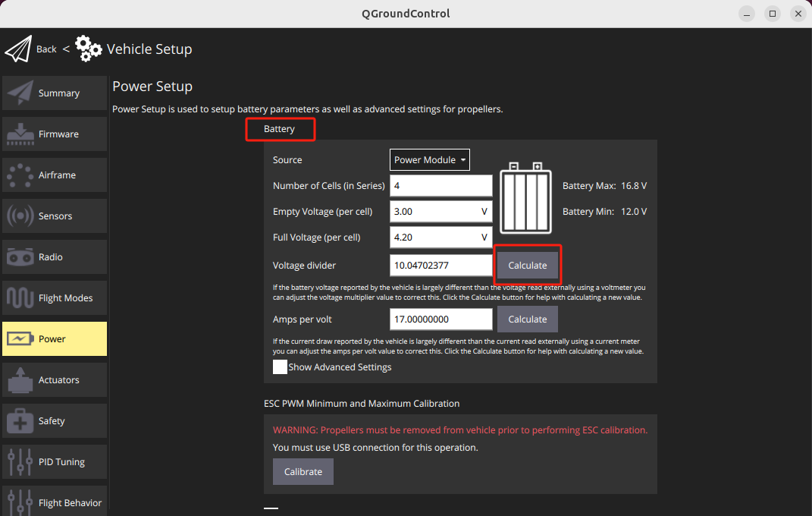Screen dimensions: 812x516
Task: Edit the Voltage divider value field
Action: 440,266
